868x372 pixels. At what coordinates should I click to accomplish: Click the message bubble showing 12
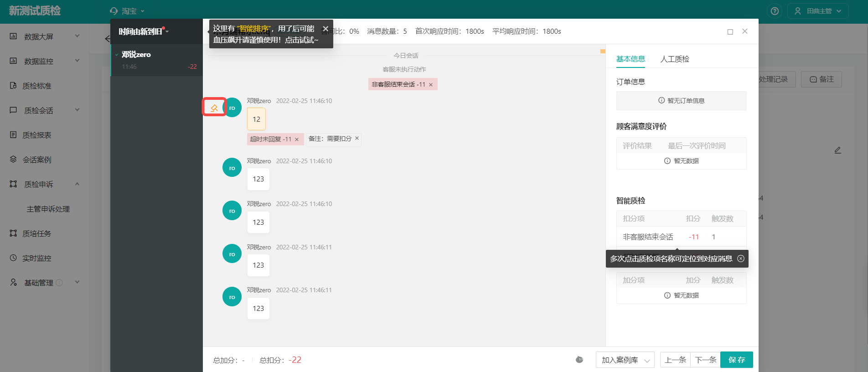pyautogui.click(x=256, y=119)
